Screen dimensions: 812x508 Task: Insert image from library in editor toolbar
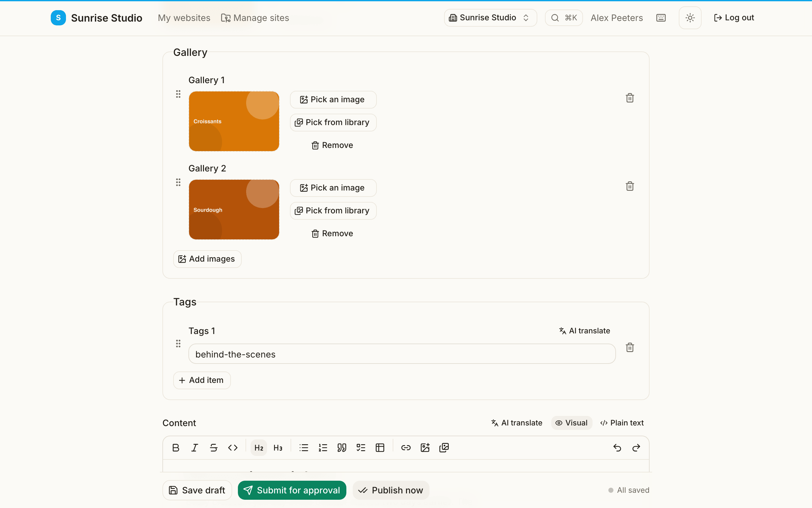(444, 448)
